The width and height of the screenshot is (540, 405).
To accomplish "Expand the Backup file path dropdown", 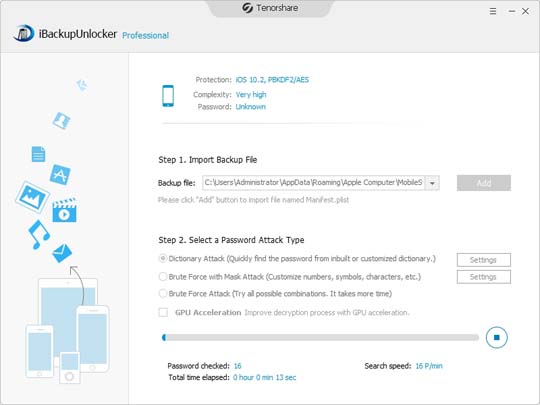I will [432, 183].
